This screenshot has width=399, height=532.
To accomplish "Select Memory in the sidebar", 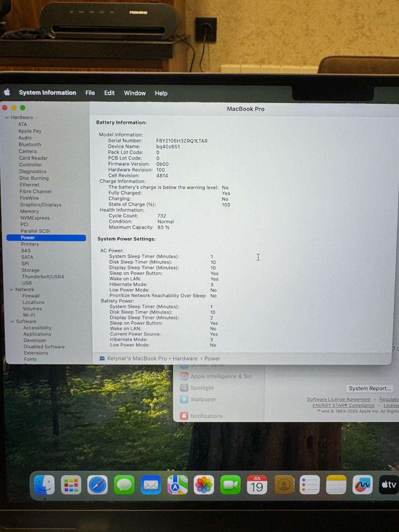I will click(x=30, y=211).
